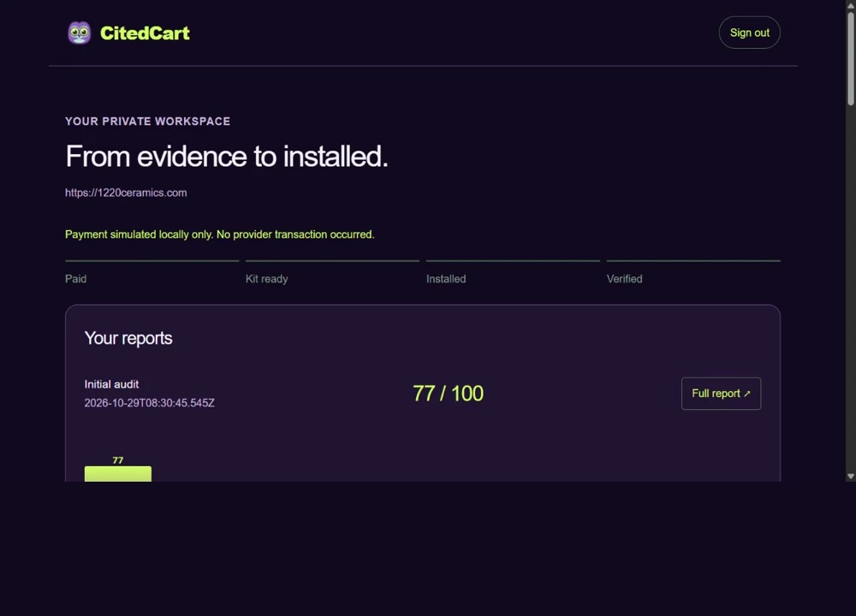Select the Verified progress step
The width and height of the screenshot is (856, 616).
point(693,272)
